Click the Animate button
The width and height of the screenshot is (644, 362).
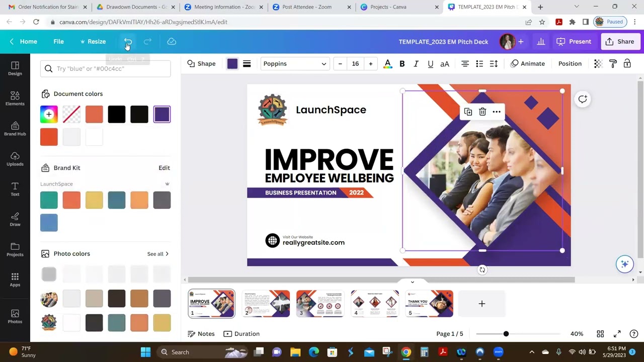(528, 64)
